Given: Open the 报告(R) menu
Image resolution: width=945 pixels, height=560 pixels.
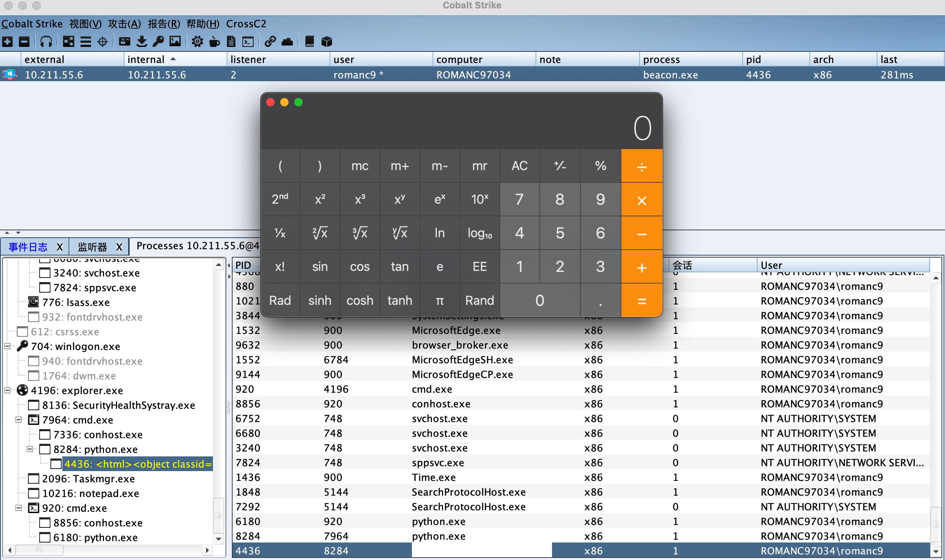Looking at the screenshot, I should [164, 24].
